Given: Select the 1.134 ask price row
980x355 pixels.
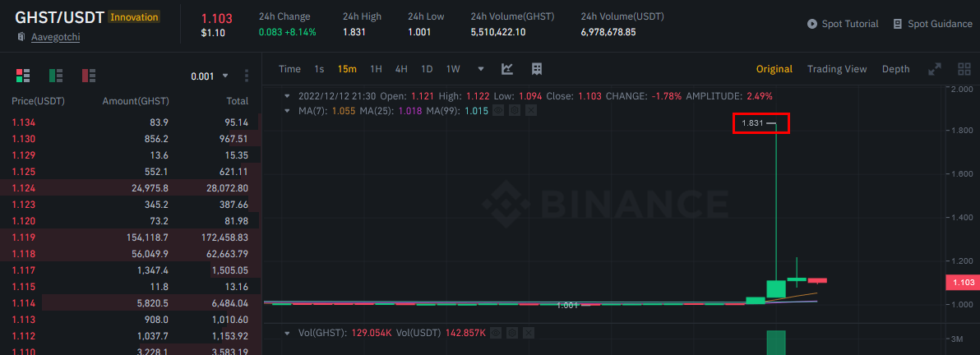Looking at the screenshot, I should tap(131, 122).
